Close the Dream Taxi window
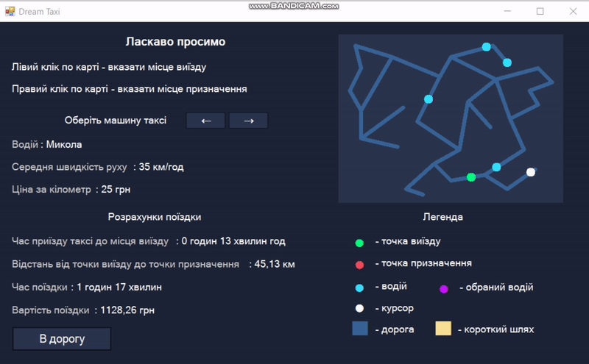The width and height of the screenshot is (589, 364). pos(573,11)
